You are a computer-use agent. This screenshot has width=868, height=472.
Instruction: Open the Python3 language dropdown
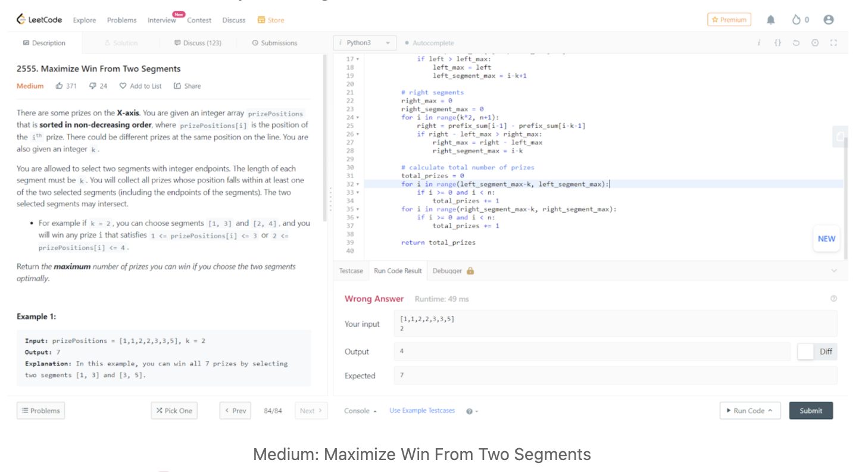pos(364,43)
